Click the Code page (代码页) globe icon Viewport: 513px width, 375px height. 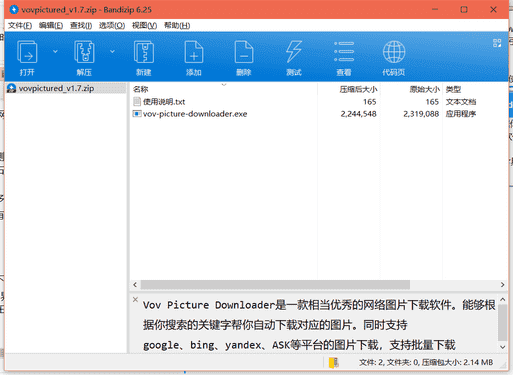pos(394,52)
